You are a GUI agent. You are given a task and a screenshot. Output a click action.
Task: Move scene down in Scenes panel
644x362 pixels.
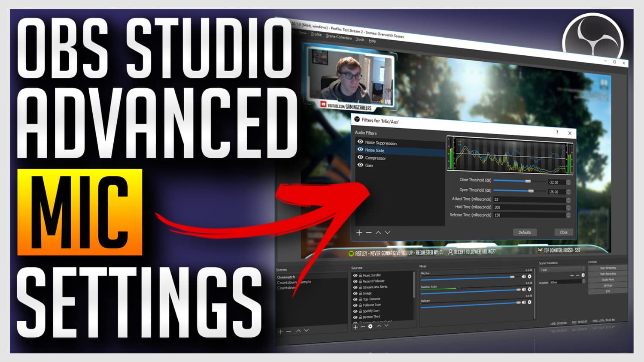(x=307, y=330)
